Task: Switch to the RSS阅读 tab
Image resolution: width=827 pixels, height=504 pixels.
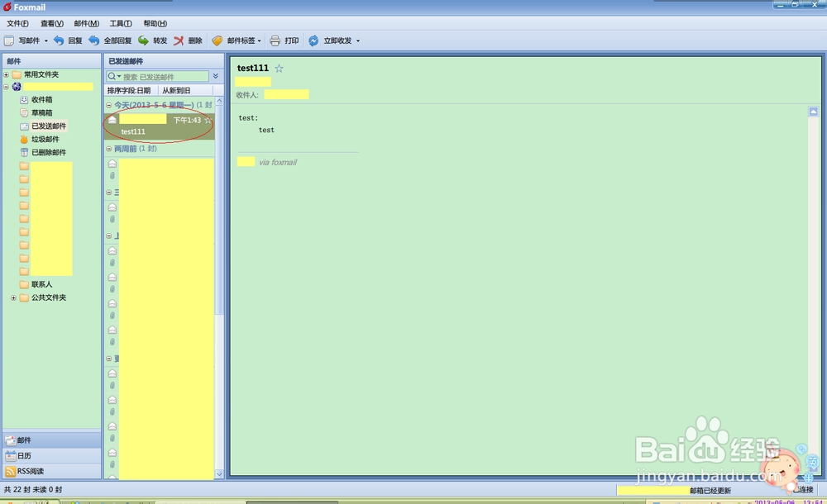Action: tap(51, 471)
